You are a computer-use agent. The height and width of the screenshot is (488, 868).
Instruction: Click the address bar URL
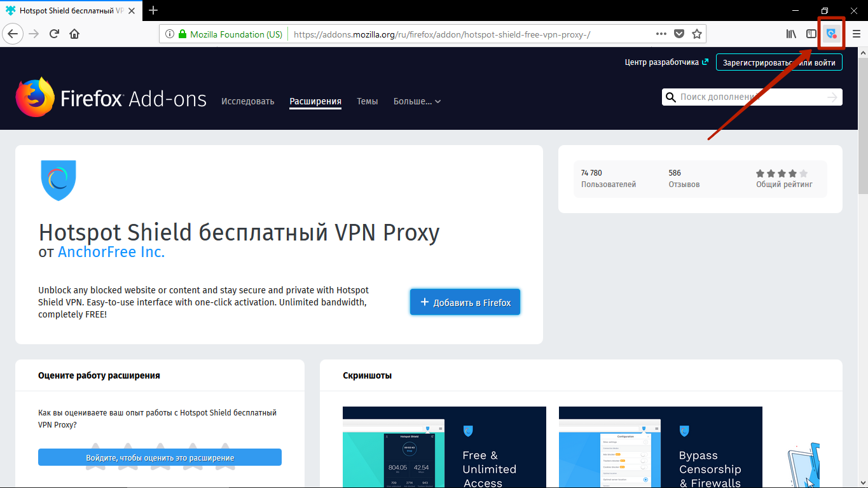click(441, 34)
